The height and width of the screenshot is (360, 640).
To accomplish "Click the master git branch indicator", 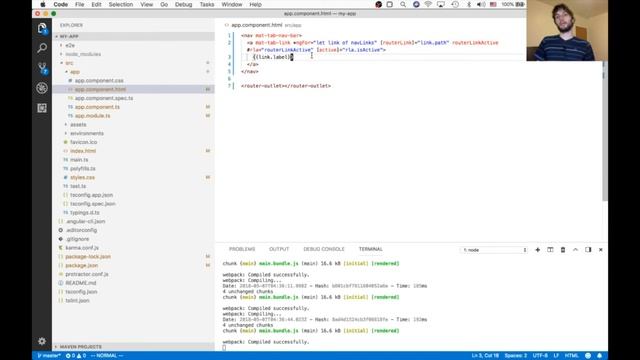I will tap(49, 356).
